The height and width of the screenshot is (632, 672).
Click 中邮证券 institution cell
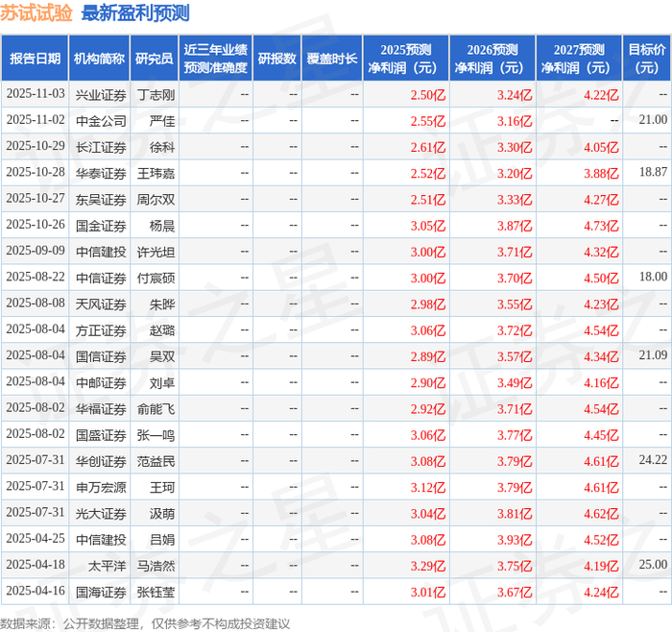pyautogui.click(x=101, y=382)
